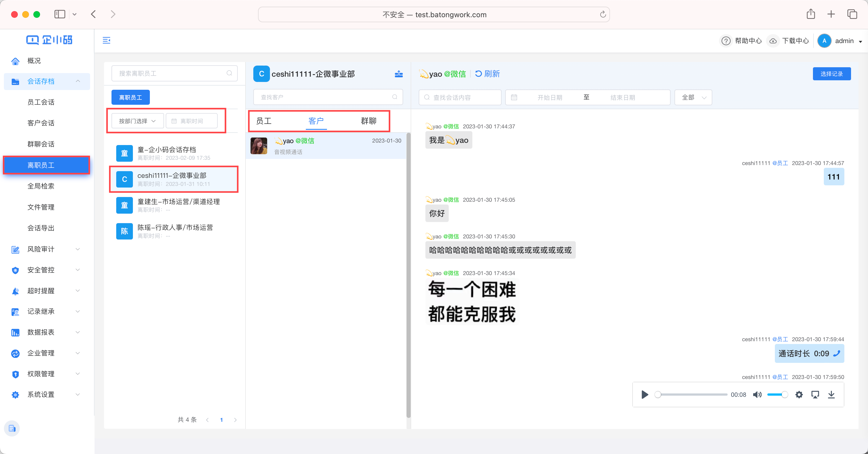Open audio player settings gear

pyautogui.click(x=799, y=394)
